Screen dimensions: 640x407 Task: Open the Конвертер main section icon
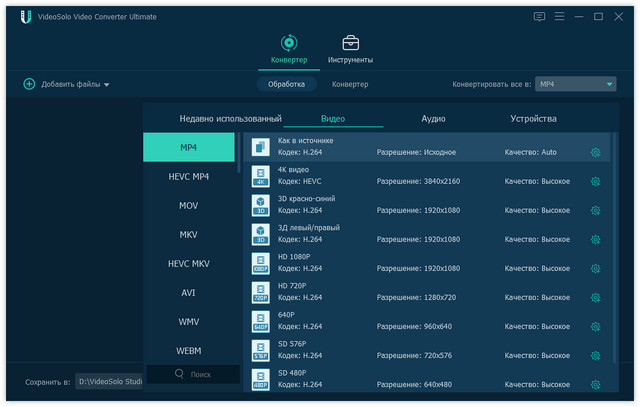289,43
